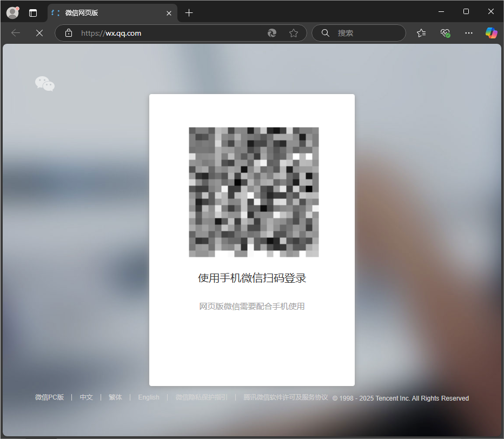Click the Favorites list star icon
Screen dimensions: 504x439
click(x=421, y=33)
